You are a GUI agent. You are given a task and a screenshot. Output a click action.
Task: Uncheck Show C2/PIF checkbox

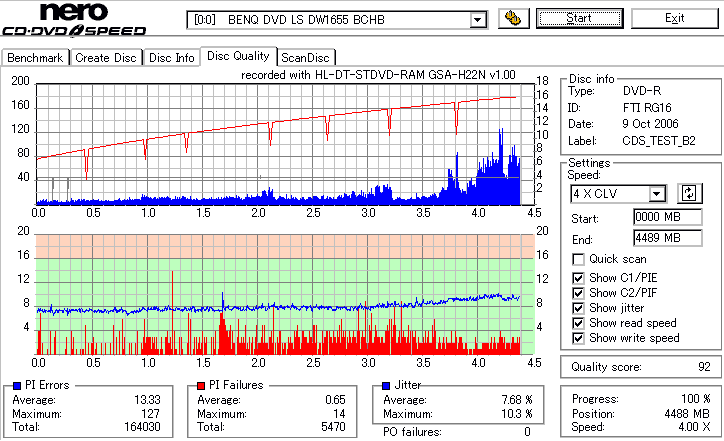pos(578,293)
